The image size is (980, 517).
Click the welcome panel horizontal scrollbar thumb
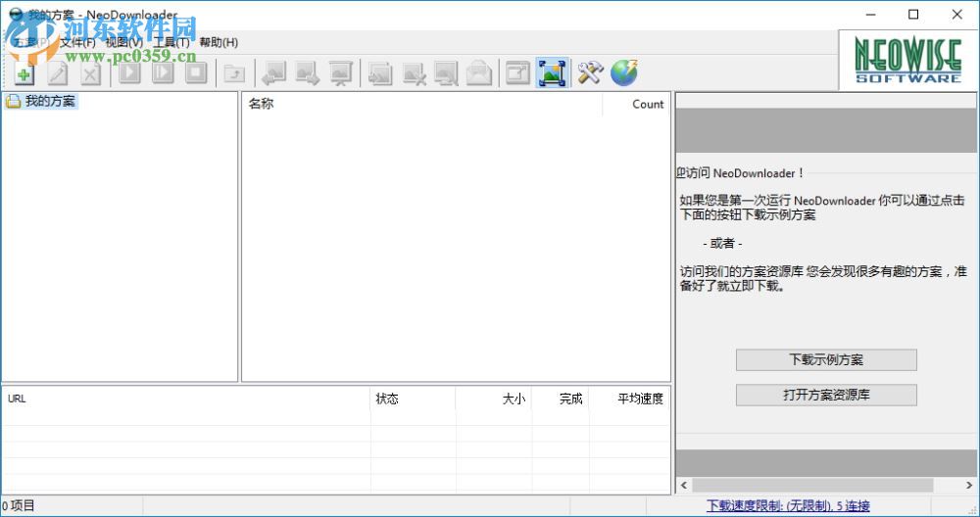(x=812, y=485)
